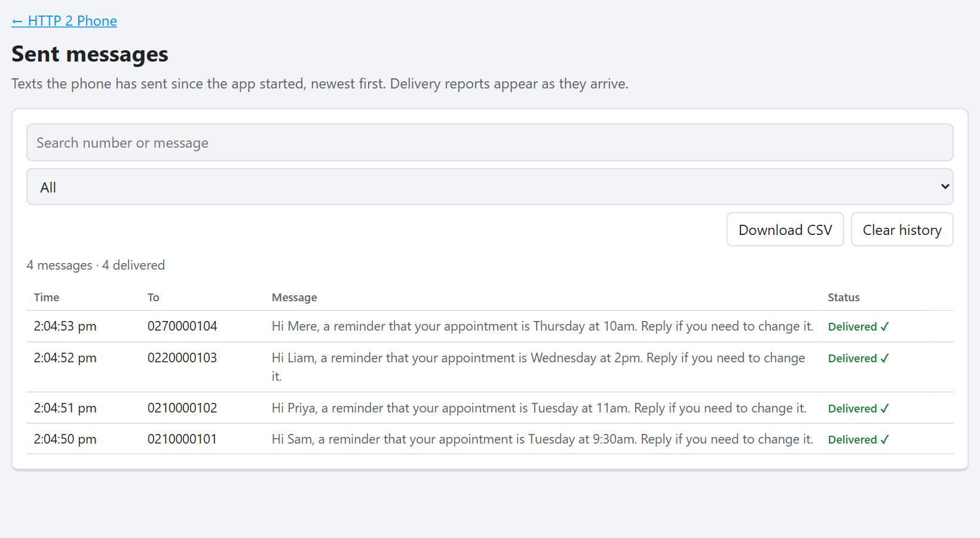Select phone number 0270000104

pos(182,326)
